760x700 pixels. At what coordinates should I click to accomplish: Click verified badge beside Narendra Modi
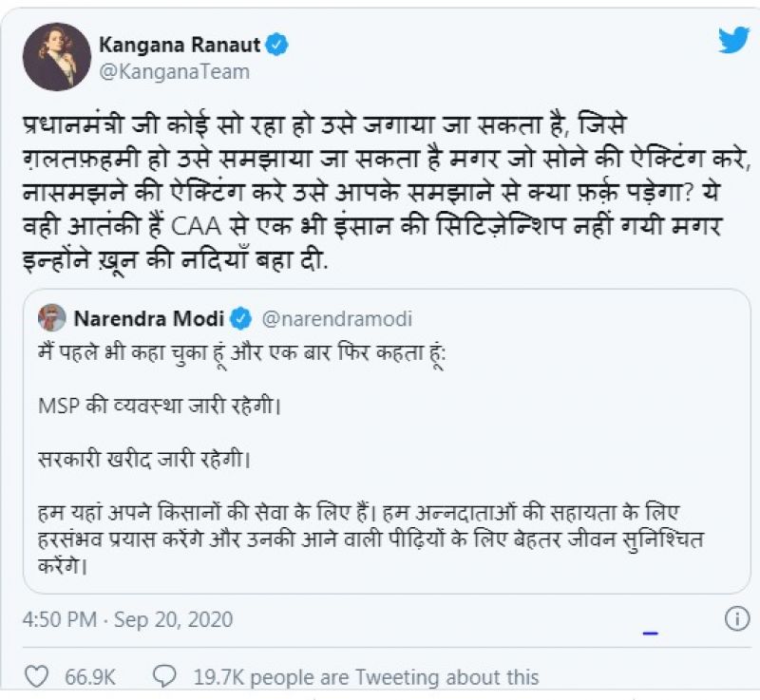pyautogui.click(x=242, y=317)
